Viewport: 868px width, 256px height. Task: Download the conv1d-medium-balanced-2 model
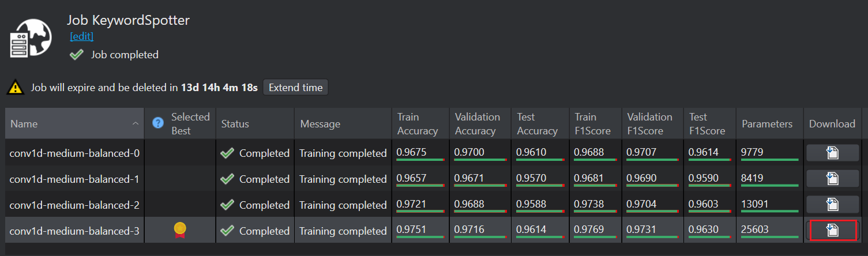(x=832, y=205)
